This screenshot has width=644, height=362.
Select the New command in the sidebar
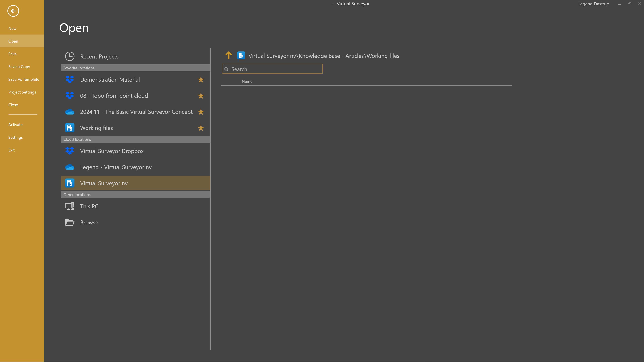pos(12,28)
